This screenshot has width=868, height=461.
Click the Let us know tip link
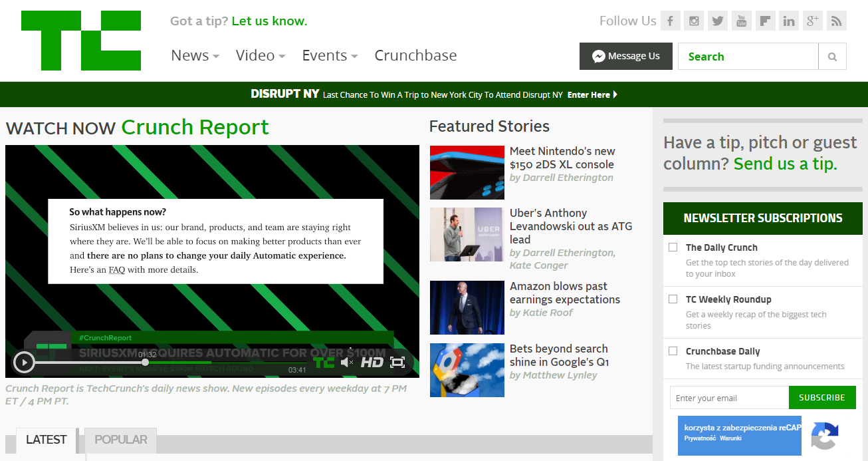(269, 21)
